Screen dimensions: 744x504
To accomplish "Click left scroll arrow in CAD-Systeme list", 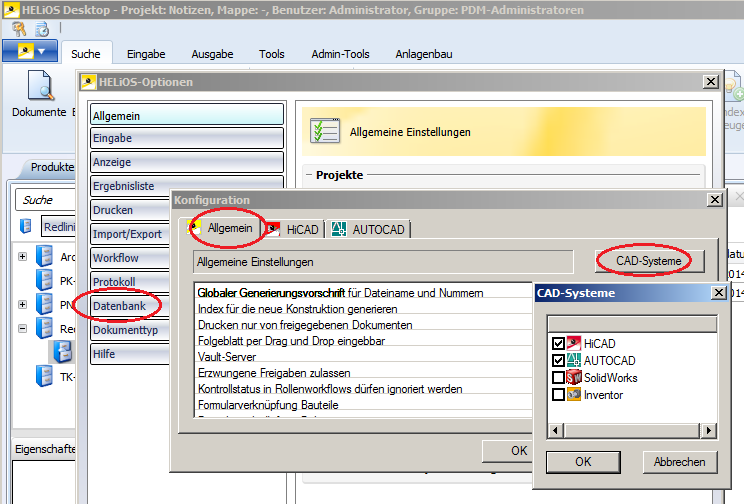I will click(x=555, y=431).
